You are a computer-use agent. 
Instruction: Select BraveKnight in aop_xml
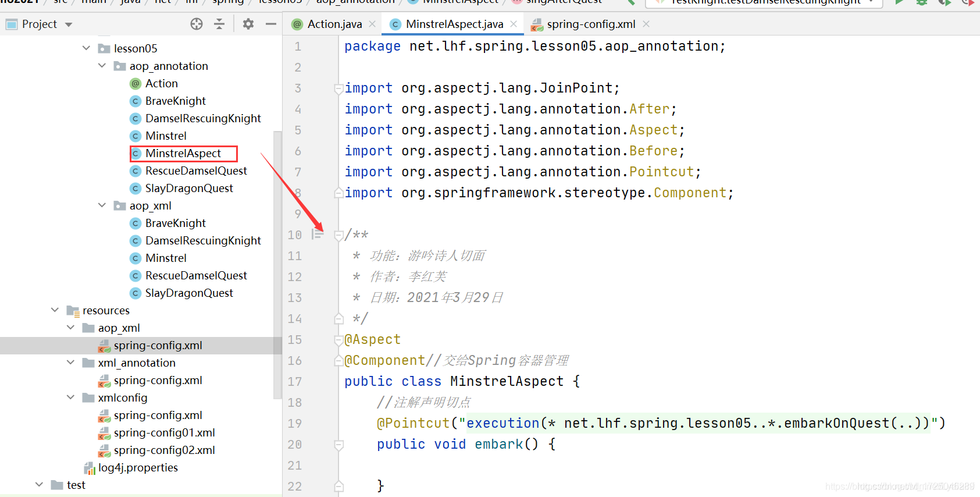(175, 223)
